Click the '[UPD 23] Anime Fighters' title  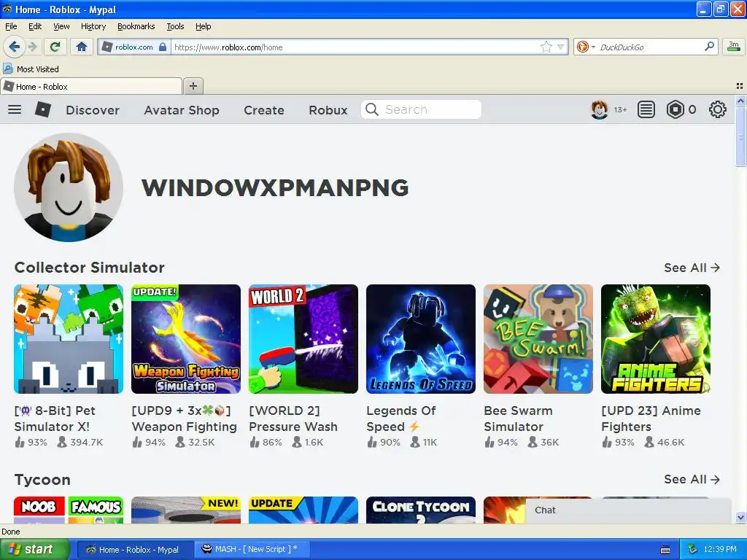coord(651,419)
